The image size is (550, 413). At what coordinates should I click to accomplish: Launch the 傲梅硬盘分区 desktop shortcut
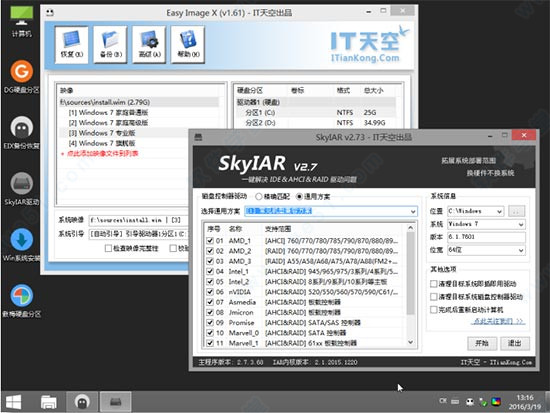click(x=21, y=301)
